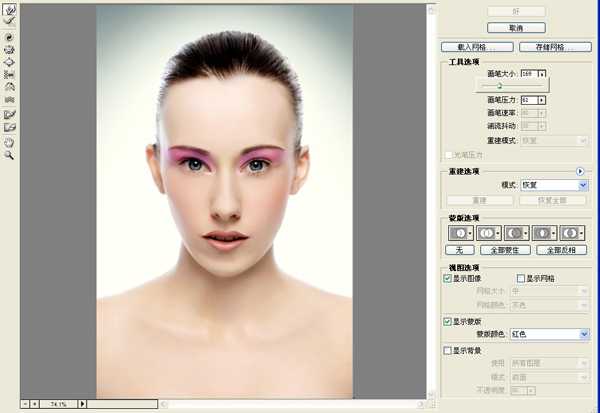This screenshot has width=600, height=413.
Task: Toggle the 显示蒙版 (show mask) checkbox
Action: [x=447, y=322]
